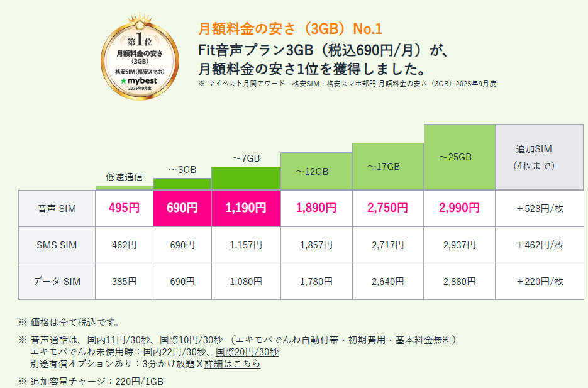The height and width of the screenshot is (388, 588).
Task: Click the dark green ~3GB bar
Action: (182, 184)
